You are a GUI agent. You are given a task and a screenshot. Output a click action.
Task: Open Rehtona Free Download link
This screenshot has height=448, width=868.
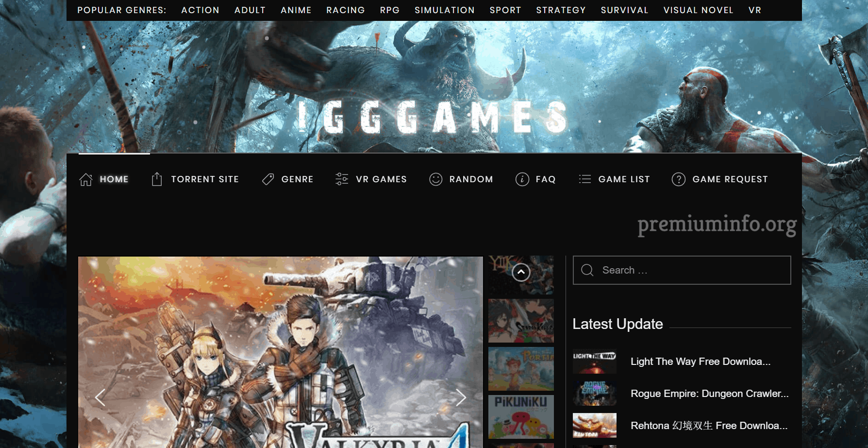709,426
